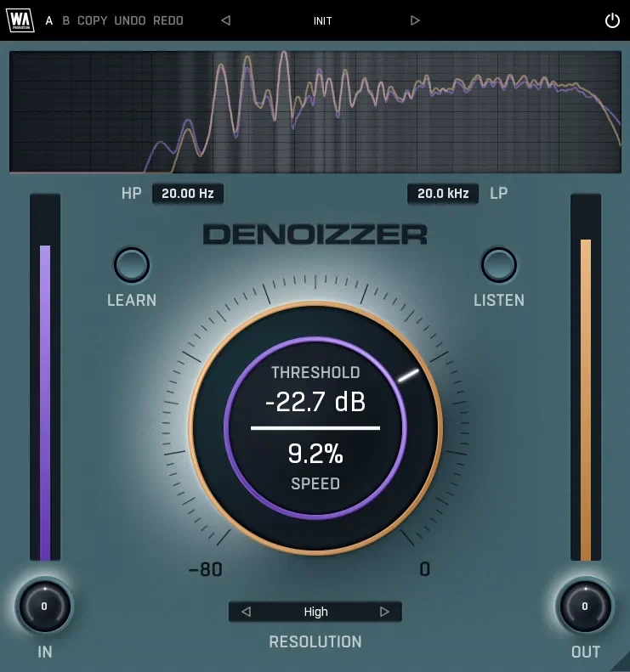This screenshot has height=672, width=630.
Task: Select next resolution with right arrow
Action: [384, 612]
